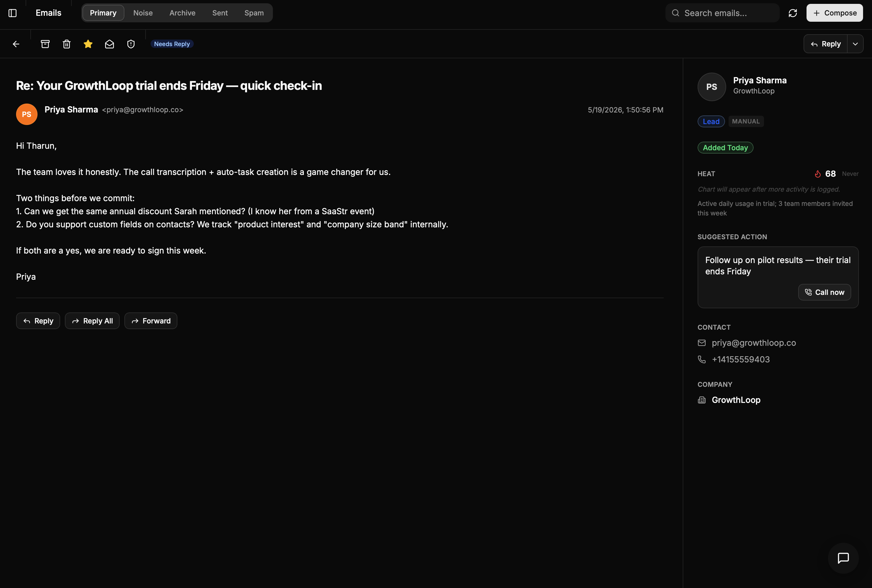Viewport: 872px width, 588px height.
Task: Switch to the Primary tab
Action: tap(103, 13)
